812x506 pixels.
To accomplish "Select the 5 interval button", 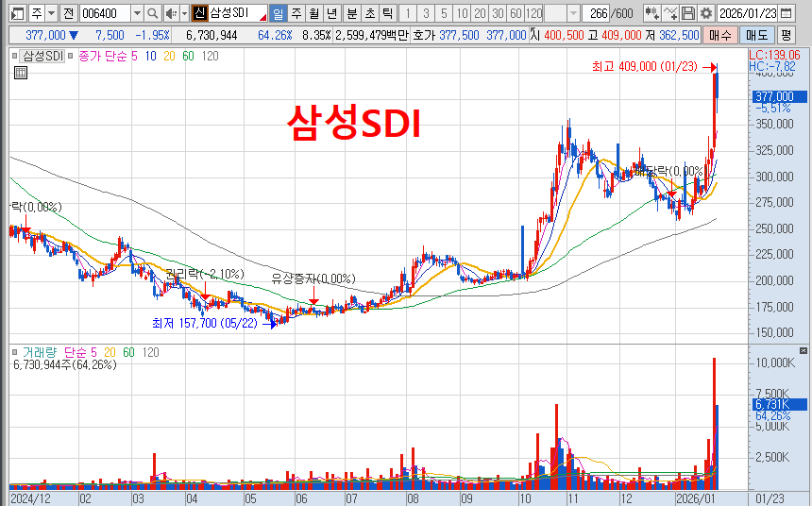I will [x=444, y=13].
